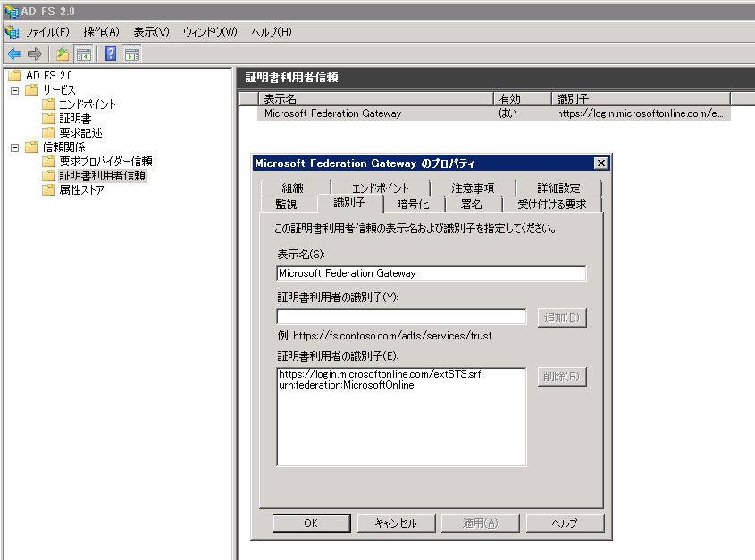The height and width of the screenshot is (560, 755).
Task: Select 証明書 tree item
Action: [75, 119]
